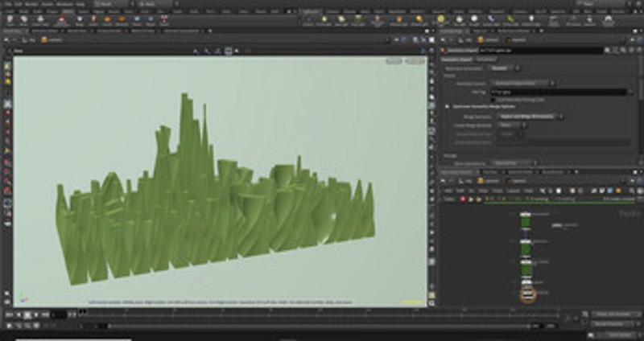This screenshot has width=644, height=341.
Task: Select the topmost green node in the network
Action: pos(526,220)
